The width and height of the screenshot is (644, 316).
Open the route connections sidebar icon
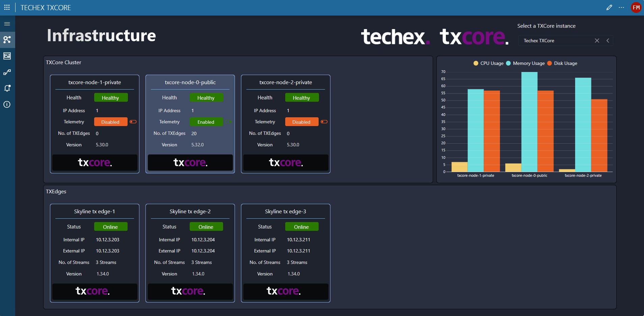[x=7, y=72]
